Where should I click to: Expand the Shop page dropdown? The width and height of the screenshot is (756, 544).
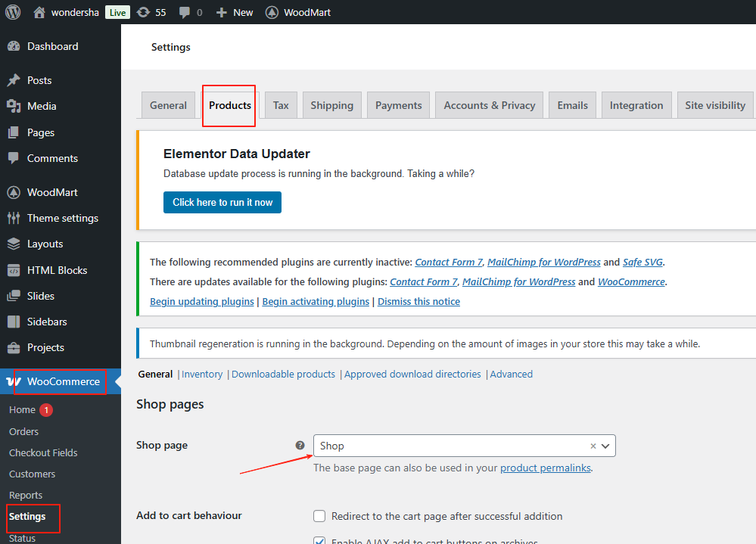607,446
